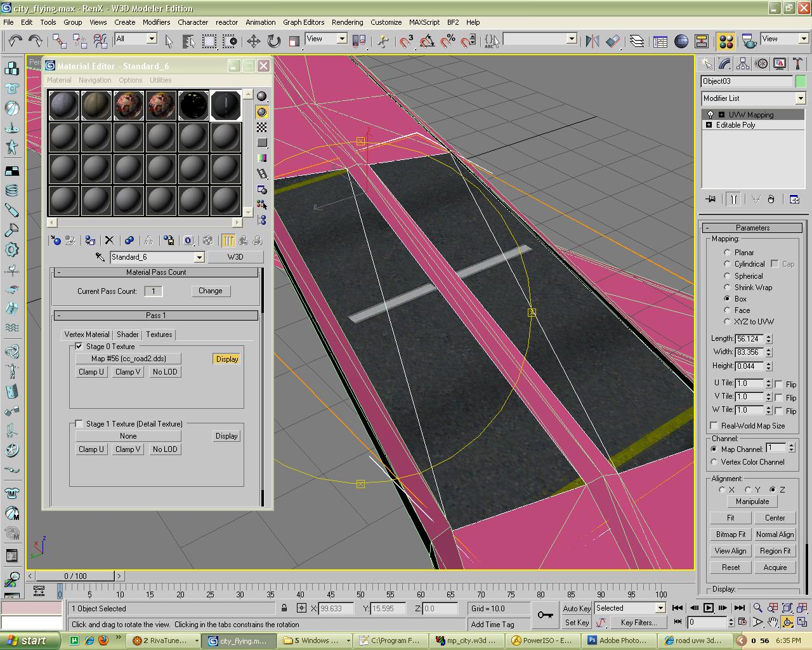Expand the Editable Poly stack entry
The height and width of the screenshot is (650, 812).
point(709,125)
